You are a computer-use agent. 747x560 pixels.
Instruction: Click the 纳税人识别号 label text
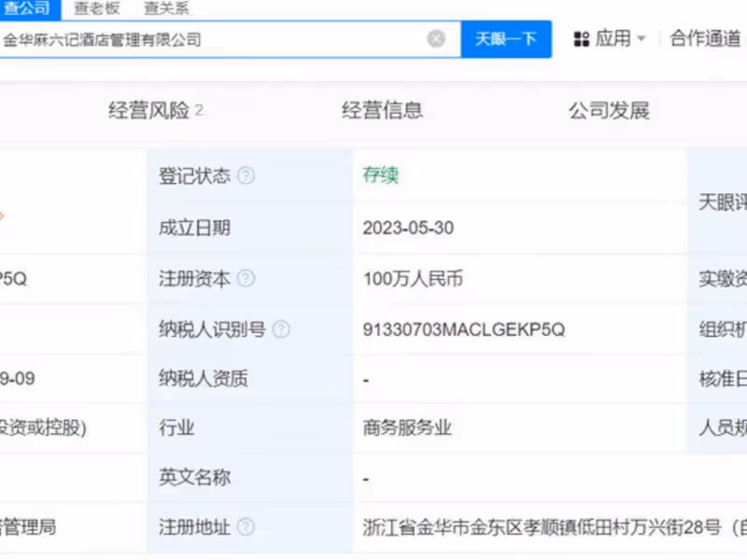212,329
